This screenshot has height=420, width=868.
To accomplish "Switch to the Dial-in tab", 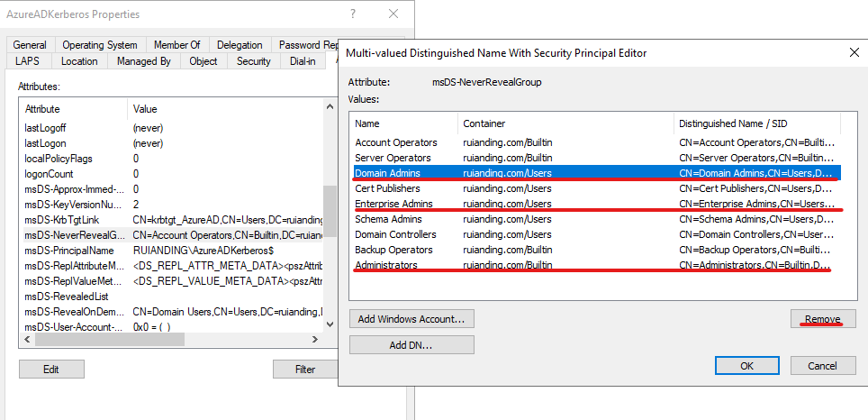I will (x=303, y=61).
